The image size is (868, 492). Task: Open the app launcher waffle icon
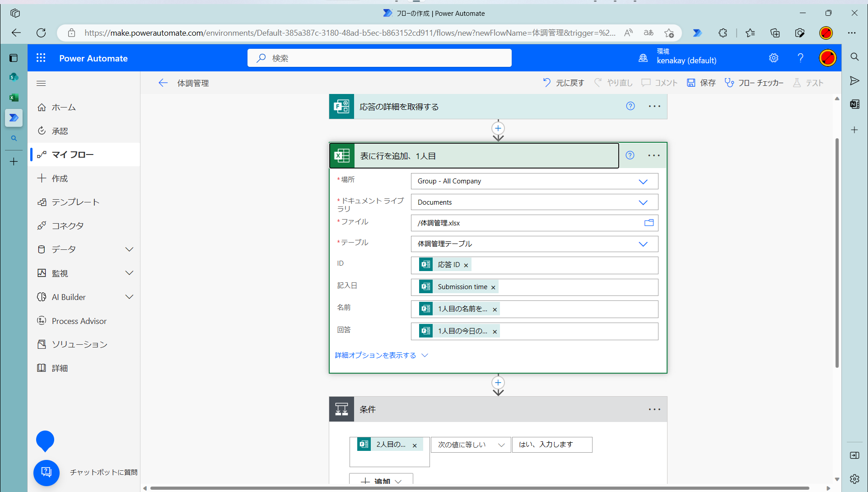[41, 58]
